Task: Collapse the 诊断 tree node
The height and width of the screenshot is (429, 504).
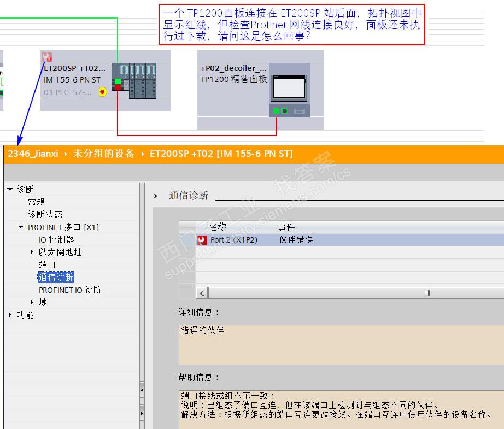Action: click(x=10, y=189)
